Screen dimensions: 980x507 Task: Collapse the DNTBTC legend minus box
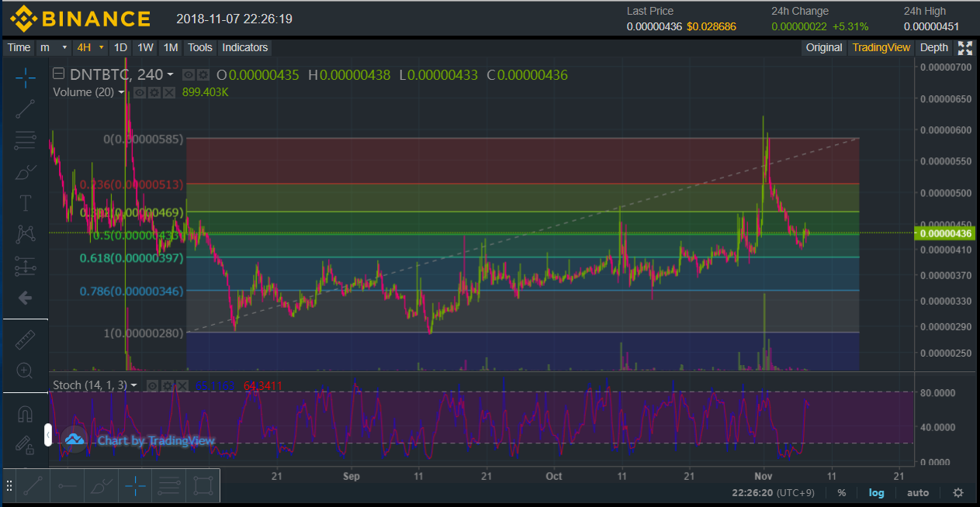coord(58,74)
